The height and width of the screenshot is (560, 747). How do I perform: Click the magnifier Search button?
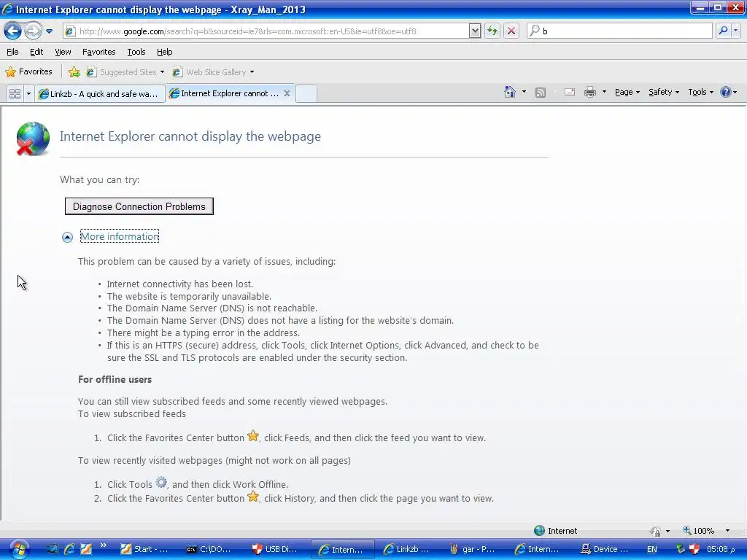(x=723, y=31)
